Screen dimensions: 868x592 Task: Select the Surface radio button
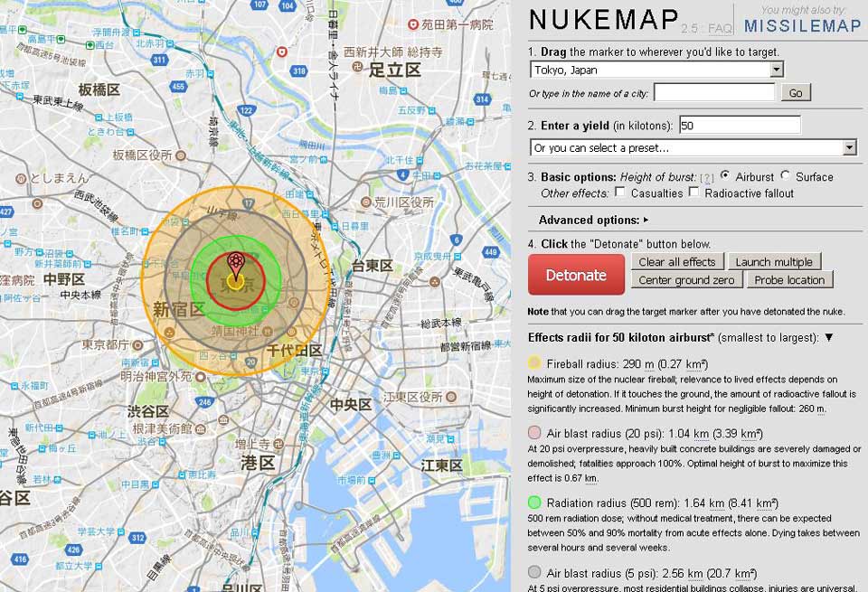pyautogui.click(x=785, y=175)
